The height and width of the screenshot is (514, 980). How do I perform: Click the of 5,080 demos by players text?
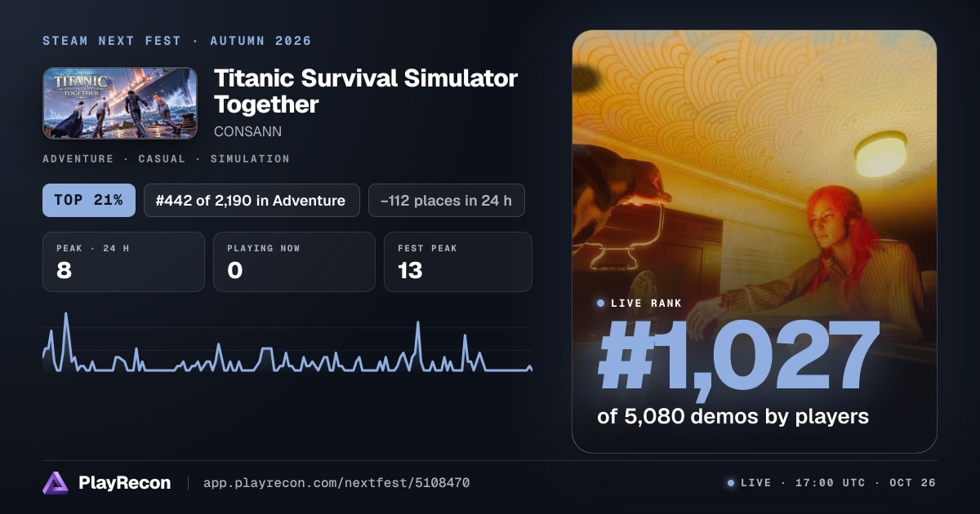coord(733,416)
